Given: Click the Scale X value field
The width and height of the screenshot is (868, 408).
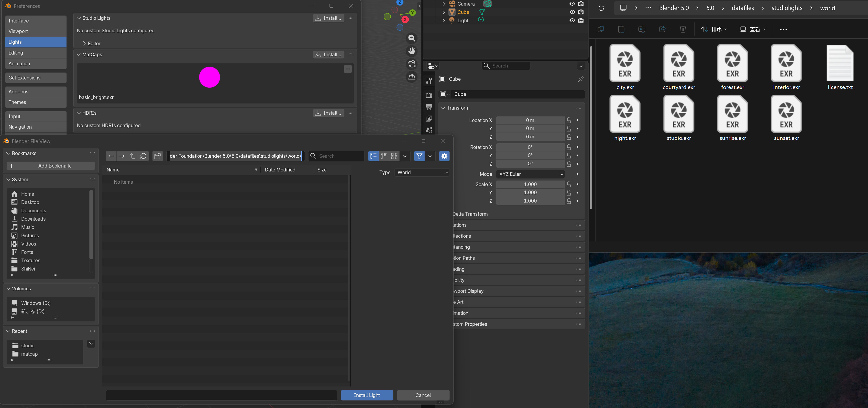Looking at the screenshot, I should [530, 184].
